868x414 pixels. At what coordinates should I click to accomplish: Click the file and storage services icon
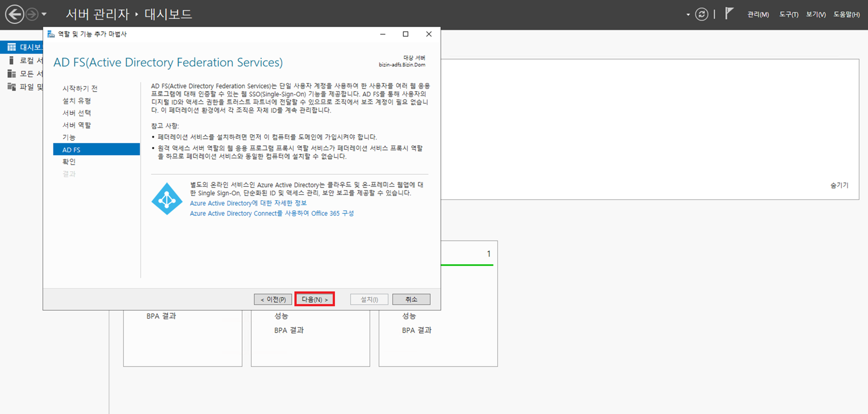12,87
